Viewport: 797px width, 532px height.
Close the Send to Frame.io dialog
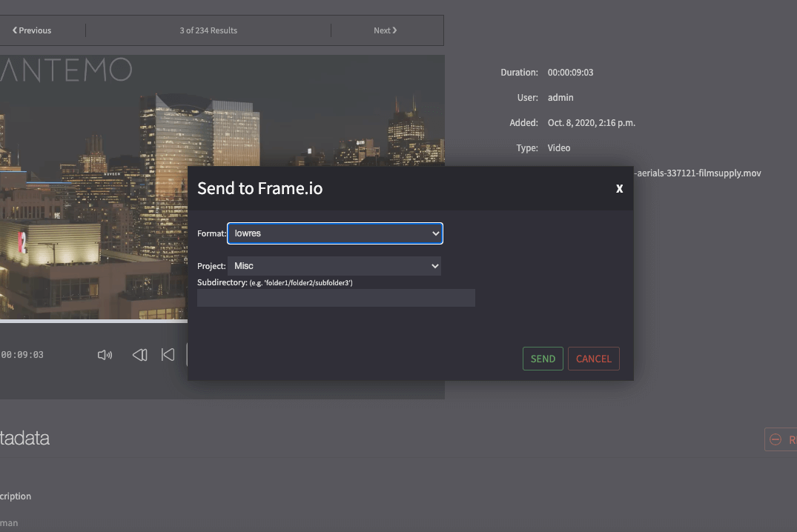[x=619, y=189]
